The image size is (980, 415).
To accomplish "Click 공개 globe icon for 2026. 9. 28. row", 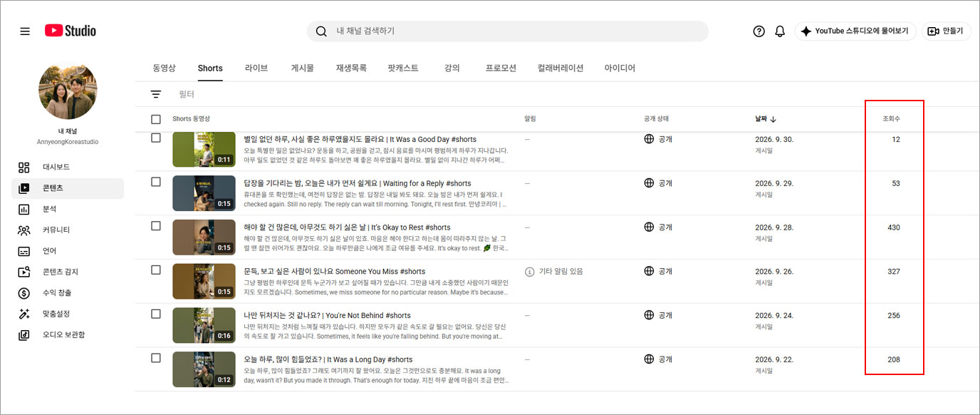I will click(x=649, y=227).
